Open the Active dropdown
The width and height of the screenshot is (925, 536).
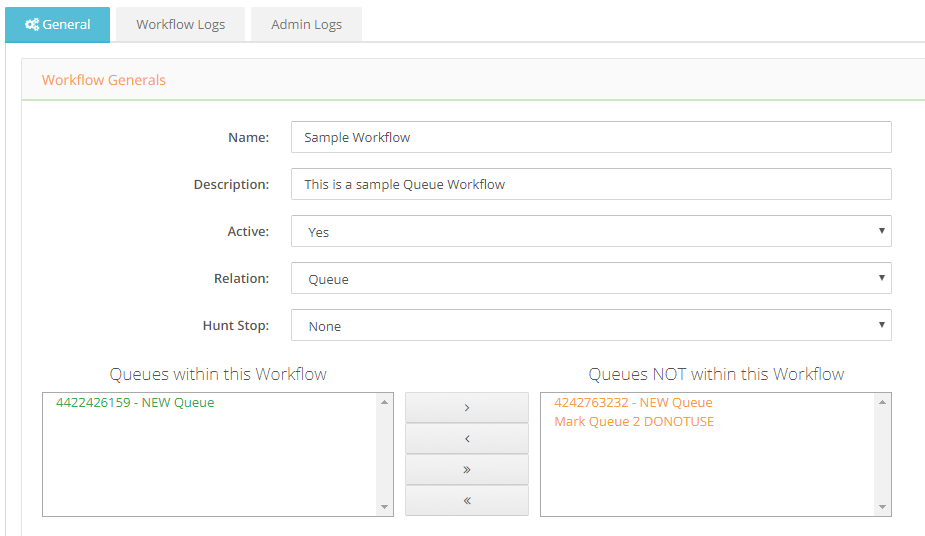click(590, 231)
